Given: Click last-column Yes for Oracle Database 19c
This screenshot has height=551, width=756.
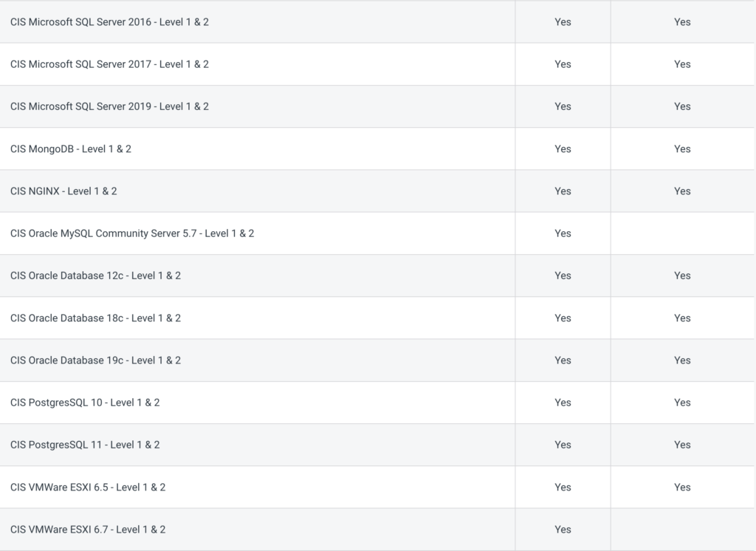Looking at the screenshot, I should click(682, 360).
